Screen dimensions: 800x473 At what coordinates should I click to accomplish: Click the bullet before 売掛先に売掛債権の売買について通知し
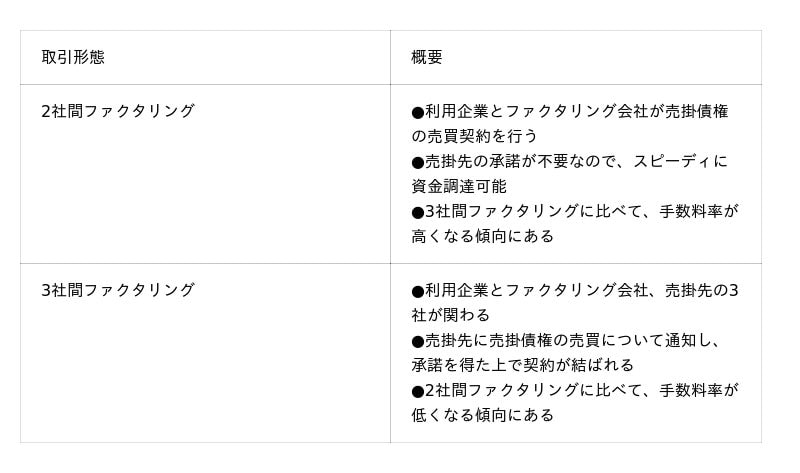418,340
